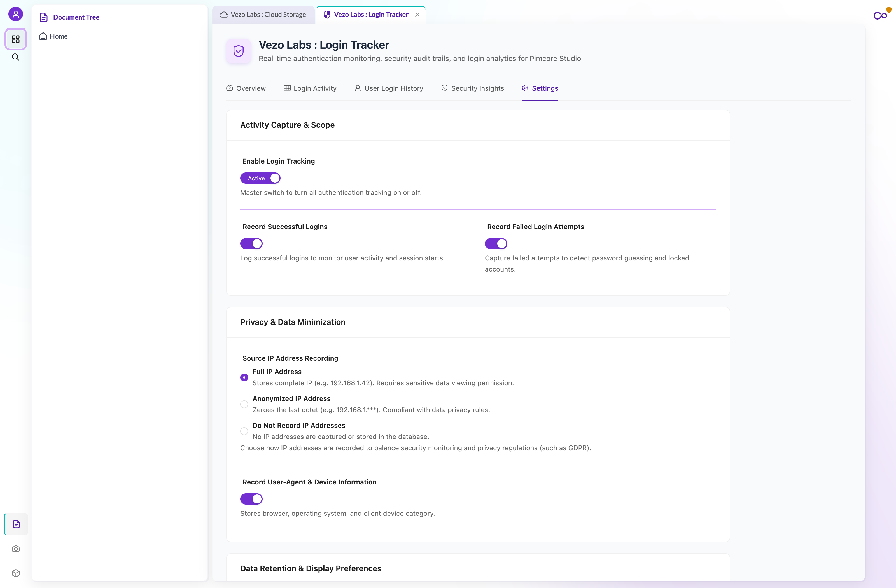Select Anonymized IP Address radio option

click(x=244, y=404)
